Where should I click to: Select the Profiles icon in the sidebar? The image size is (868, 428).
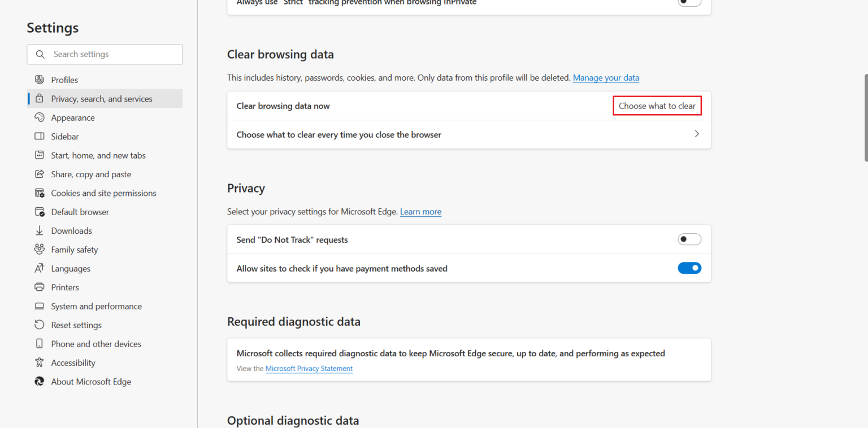pyautogui.click(x=39, y=80)
